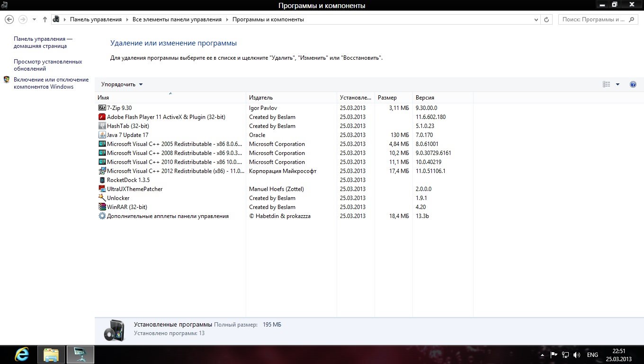The image size is (644, 364).
Task: Click Все элементы панели управления breadcrumb
Action: coord(177,19)
